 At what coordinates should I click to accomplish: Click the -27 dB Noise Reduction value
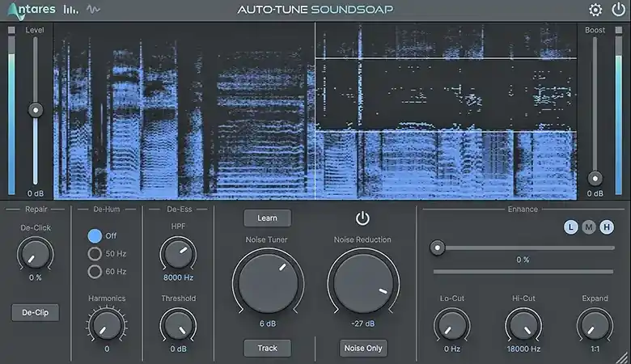[x=363, y=324]
